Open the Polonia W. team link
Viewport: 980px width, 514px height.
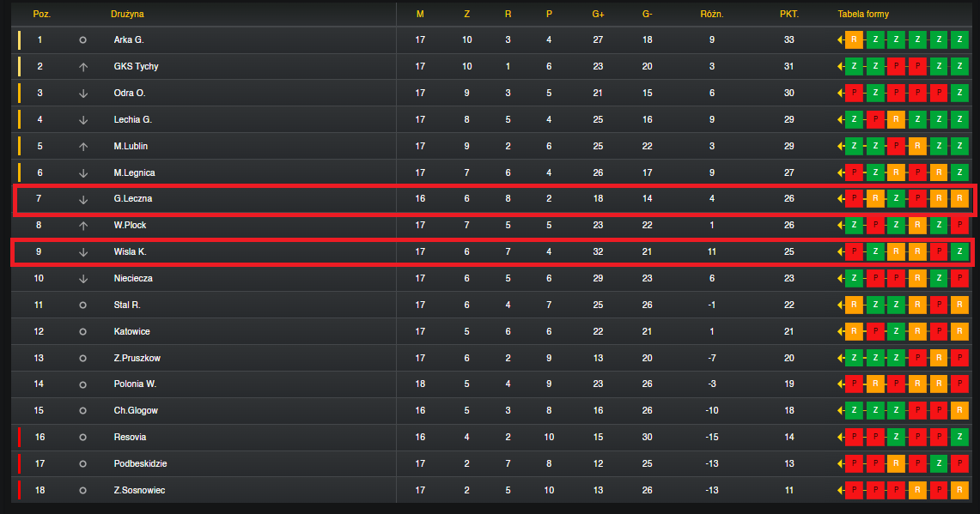pyautogui.click(x=135, y=384)
